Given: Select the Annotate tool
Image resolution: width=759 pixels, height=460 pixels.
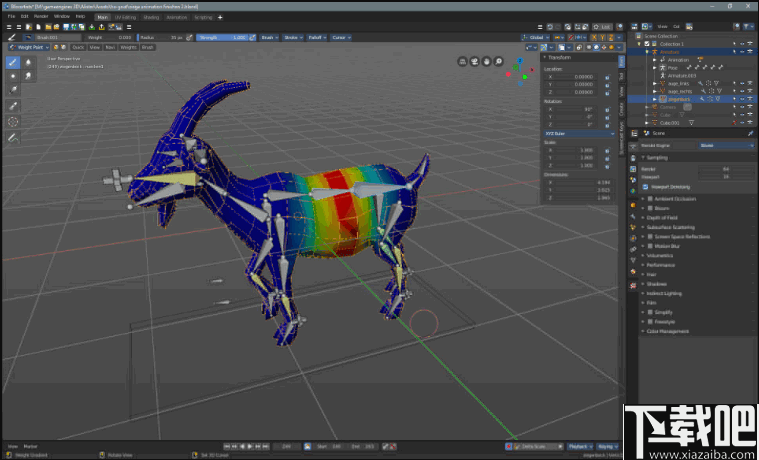Looking at the screenshot, I should pos(13,138).
